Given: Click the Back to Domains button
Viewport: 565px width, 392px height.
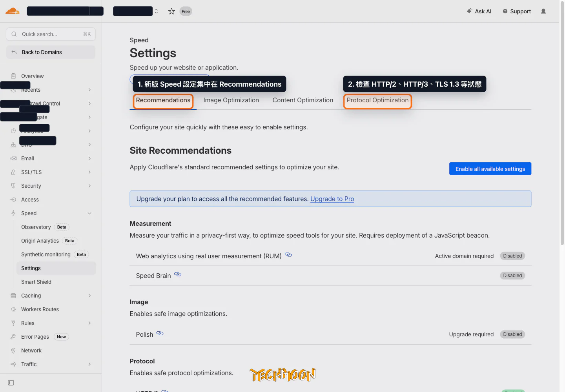Looking at the screenshot, I should [x=51, y=52].
